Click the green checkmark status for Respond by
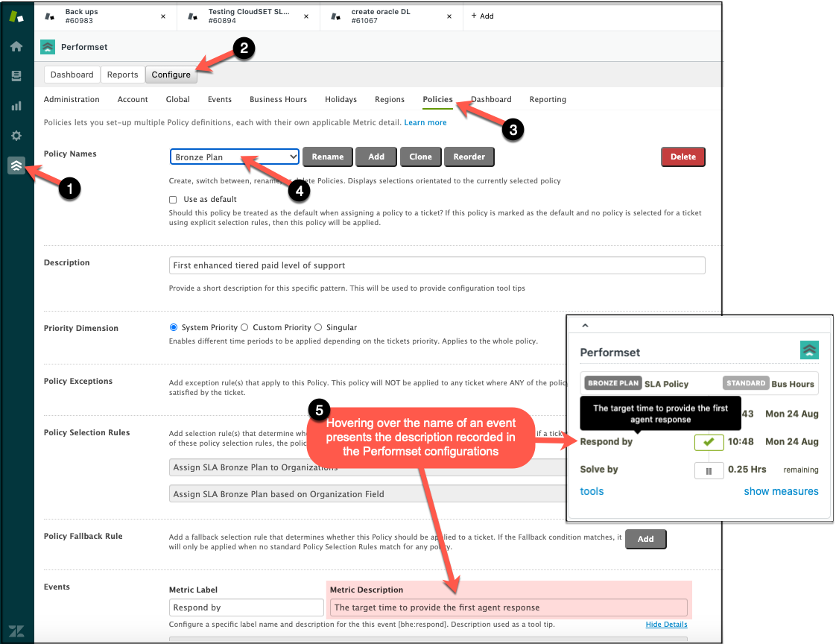 tap(709, 442)
